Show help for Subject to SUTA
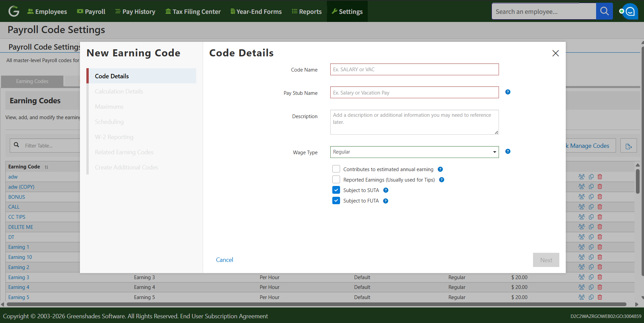The width and height of the screenshot is (644, 323). click(386, 190)
